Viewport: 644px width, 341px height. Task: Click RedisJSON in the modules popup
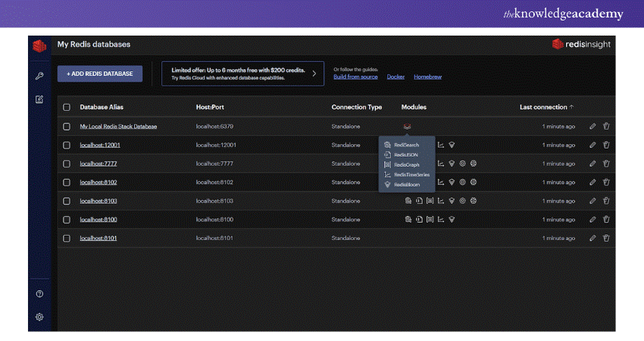[406, 155]
